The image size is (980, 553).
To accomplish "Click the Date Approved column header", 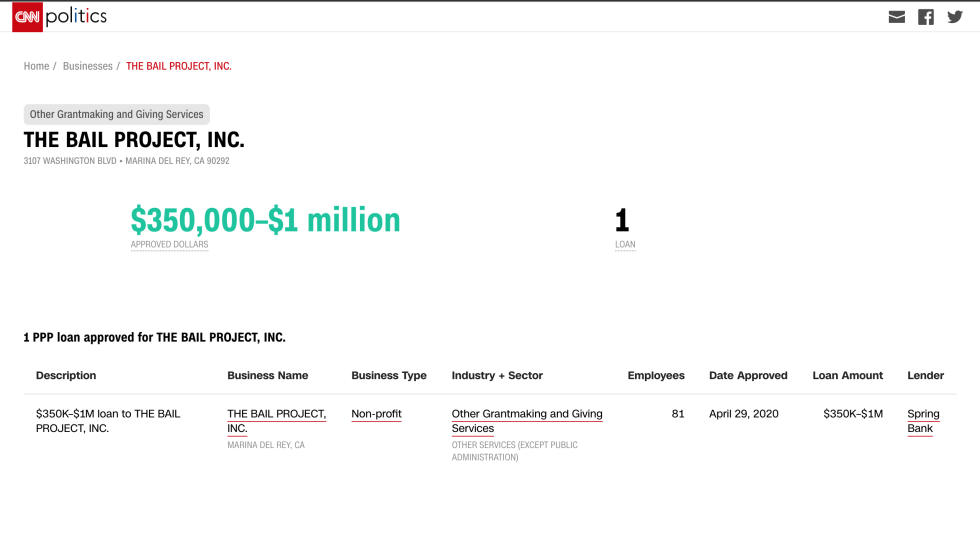I will coord(748,376).
